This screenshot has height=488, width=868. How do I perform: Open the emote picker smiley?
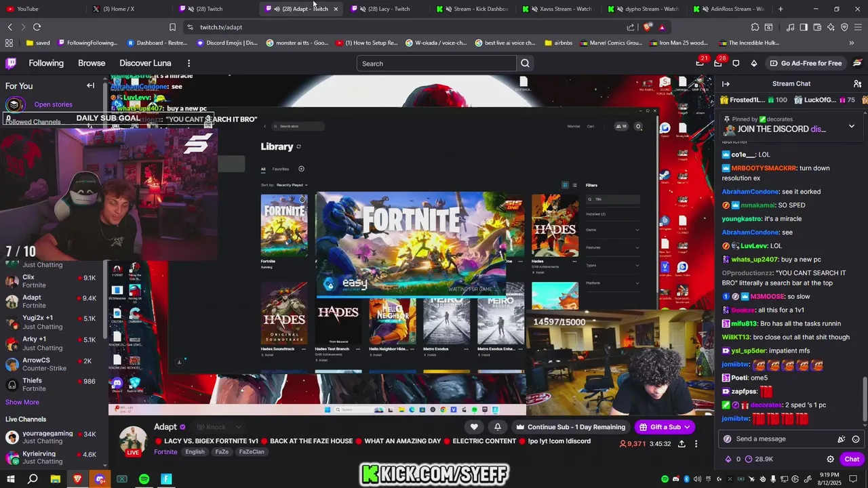coord(856,439)
